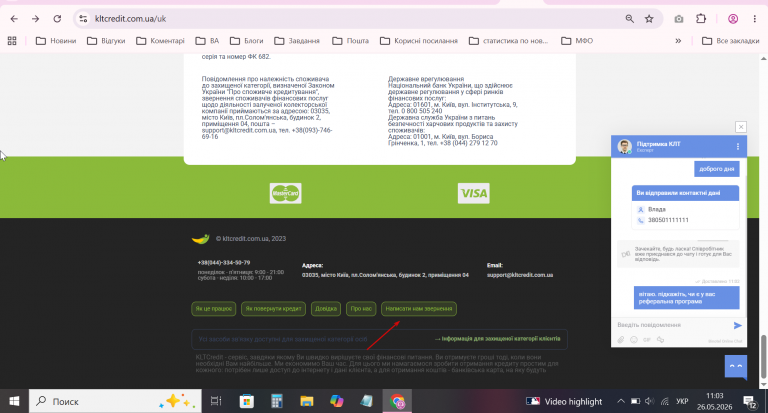768x413 pixels.
Task: Click the MasterCard logo
Action: 286,193
